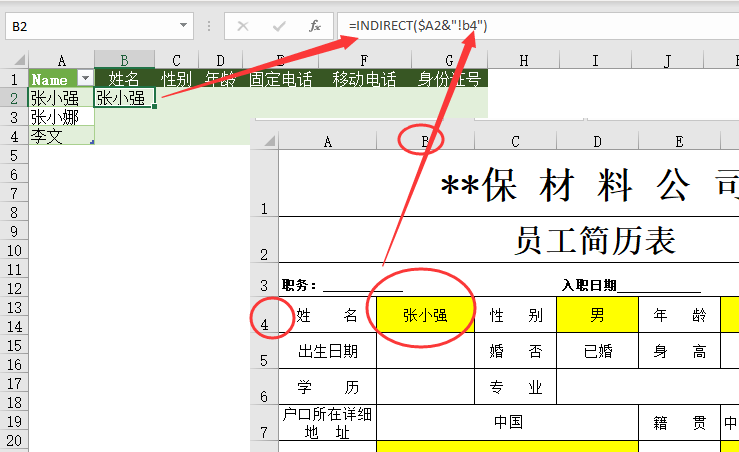Image resolution: width=739 pixels, height=452 pixels.
Task: Click the table resize handle in cell A4
Action: coord(92,142)
